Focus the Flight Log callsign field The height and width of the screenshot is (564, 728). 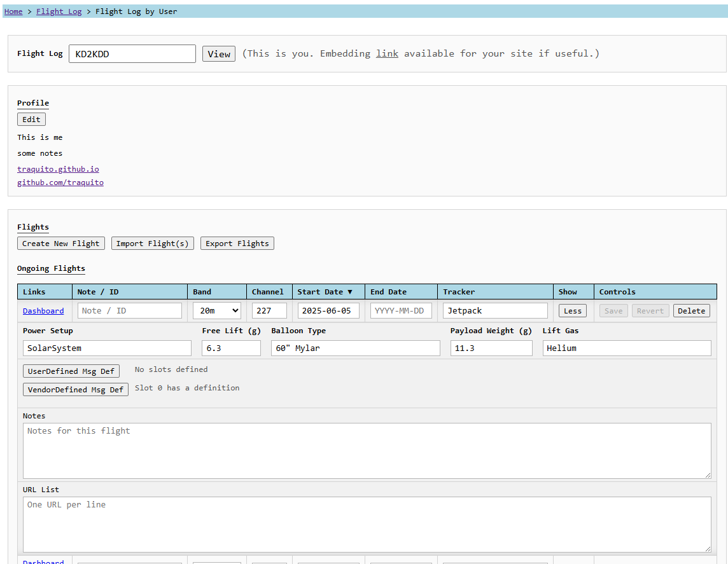[132, 54]
